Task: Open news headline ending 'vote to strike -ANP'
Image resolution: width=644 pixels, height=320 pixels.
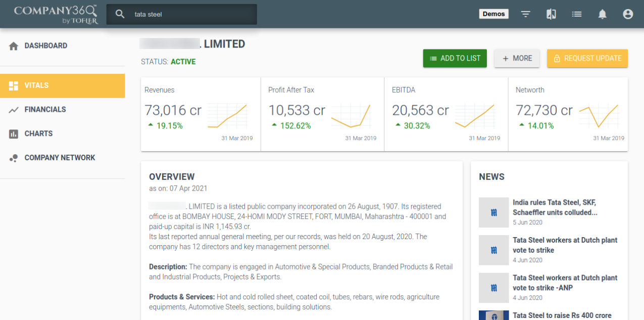Action: tap(565, 283)
